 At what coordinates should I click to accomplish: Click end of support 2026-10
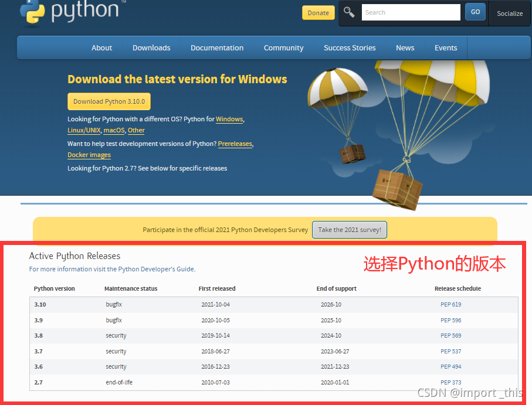coord(331,304)
